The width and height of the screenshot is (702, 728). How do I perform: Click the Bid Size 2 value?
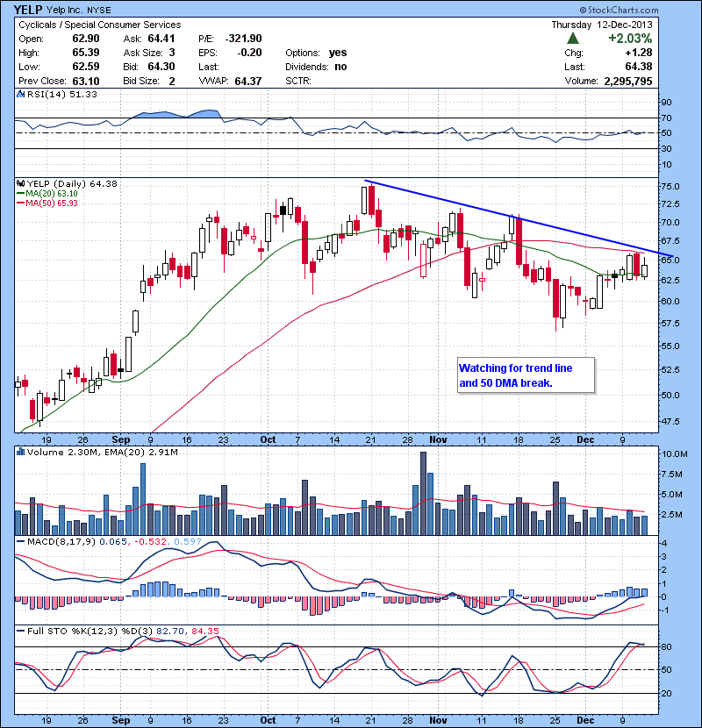(172, 81)
